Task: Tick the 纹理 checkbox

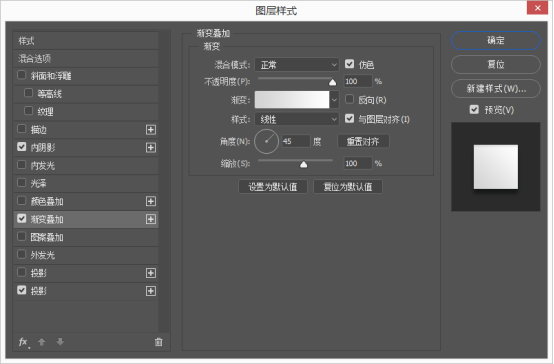Action: tap(29, 111)
